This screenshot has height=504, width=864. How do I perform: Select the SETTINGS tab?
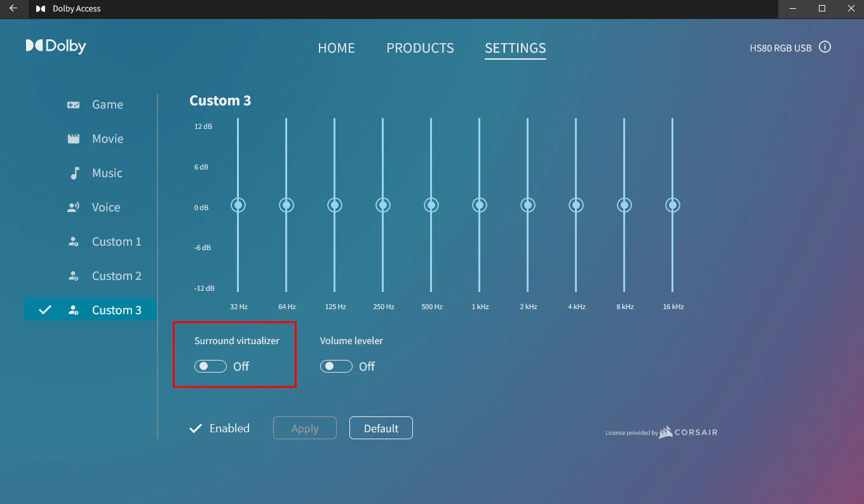[515, 48]
